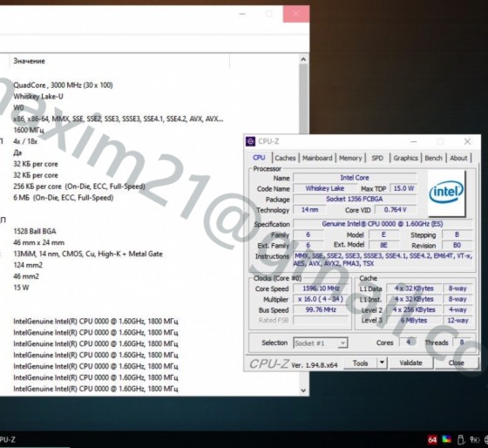The width and height of the screenshot is (488, 448).
Task: Click the Core Speed value '1596.10 MHz'
Action: click(321, 288)
